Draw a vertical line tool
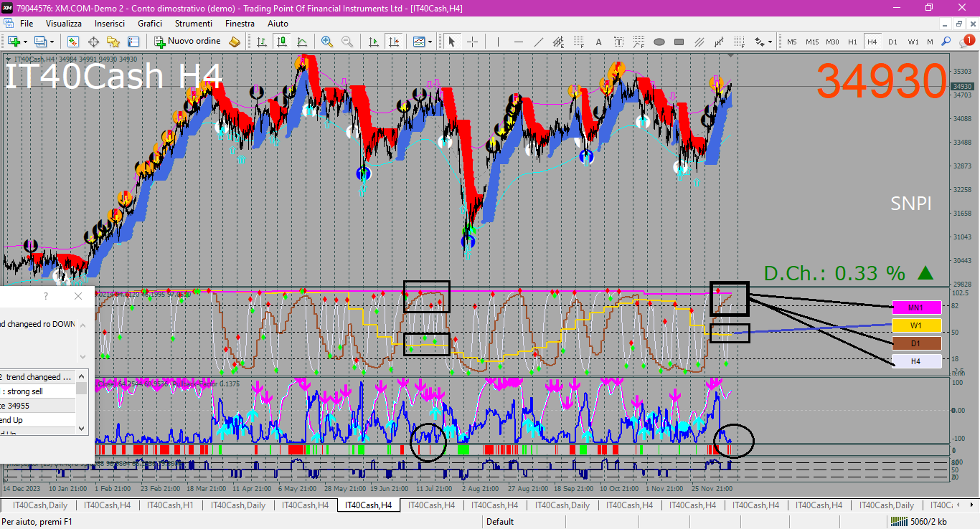The width and height of the screenshot is (980, 529). (499, 42)
